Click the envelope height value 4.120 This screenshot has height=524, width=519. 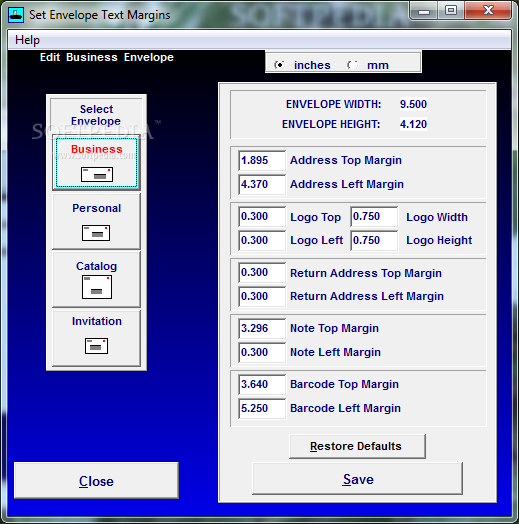413,124
